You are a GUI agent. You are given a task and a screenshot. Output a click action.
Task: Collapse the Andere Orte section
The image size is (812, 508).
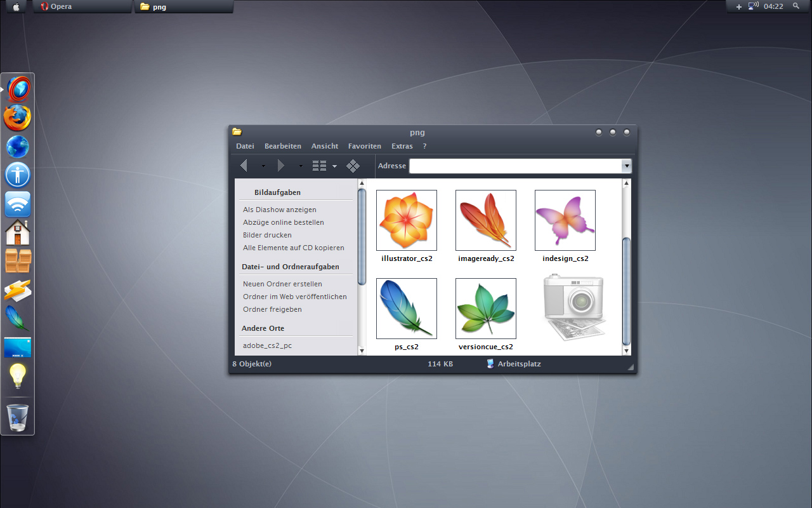click(263, 328)
